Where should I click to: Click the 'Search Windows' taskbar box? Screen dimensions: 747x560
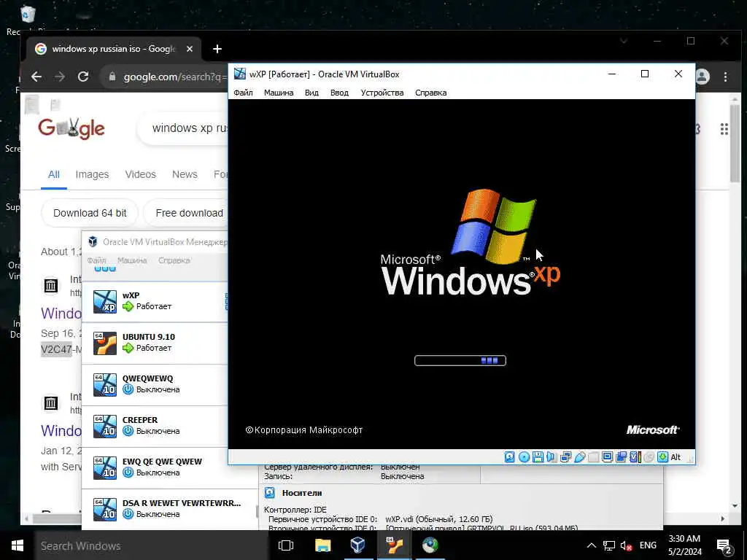click(x=150, y=545)
